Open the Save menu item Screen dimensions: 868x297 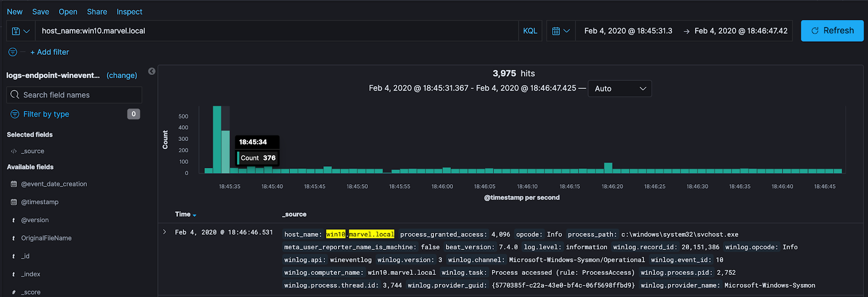pyautogui.click(x=41, y=11)
